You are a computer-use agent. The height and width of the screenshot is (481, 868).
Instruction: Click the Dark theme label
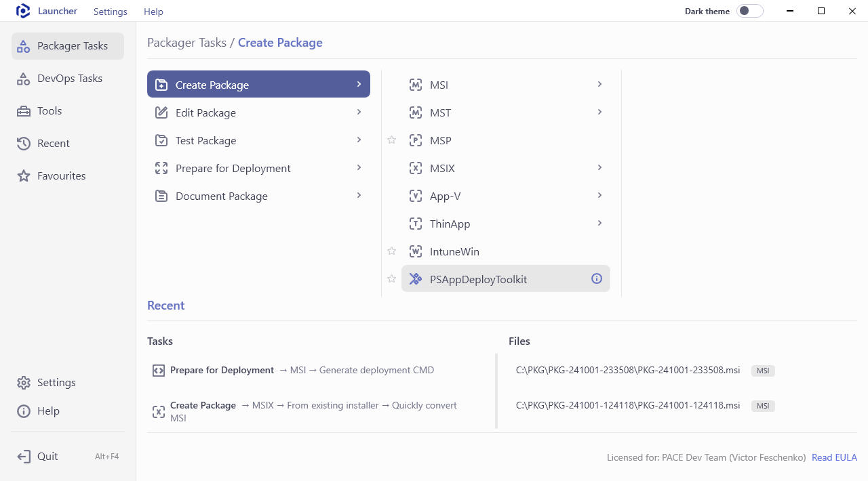(x=707, y=12)
